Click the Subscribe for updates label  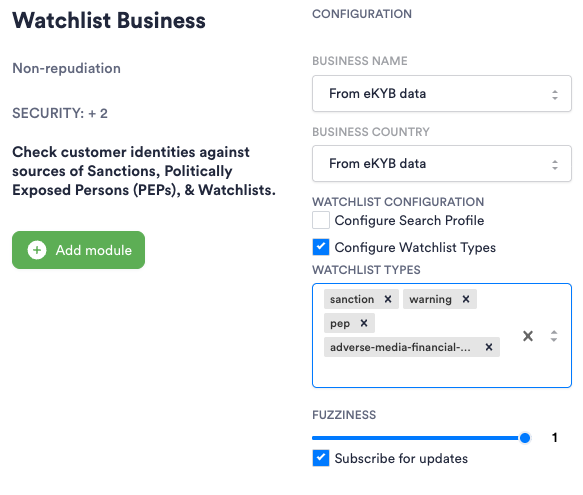pyautogui.click(x=401, y=458)
